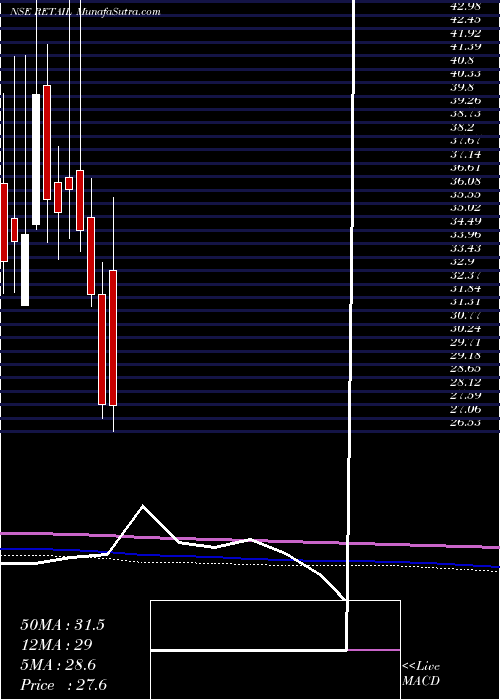The image size is (500, 700).
Task: Select the 34.49 price axis label
Action: (x=466, y=221)
